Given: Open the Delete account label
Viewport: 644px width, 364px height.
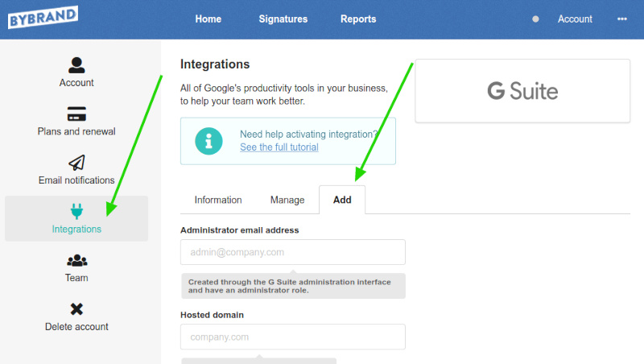Looking at the screenshot, I should tap(76, 327).
